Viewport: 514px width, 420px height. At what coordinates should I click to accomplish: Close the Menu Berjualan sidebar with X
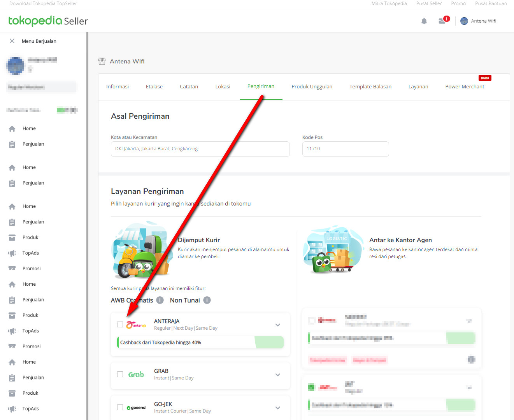12,41
